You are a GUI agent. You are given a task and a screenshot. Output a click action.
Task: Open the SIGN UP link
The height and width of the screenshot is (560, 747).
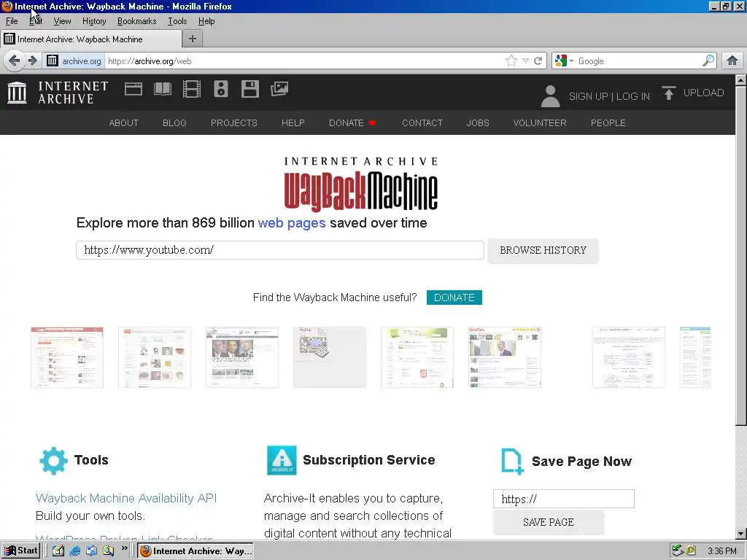point(589,96)
